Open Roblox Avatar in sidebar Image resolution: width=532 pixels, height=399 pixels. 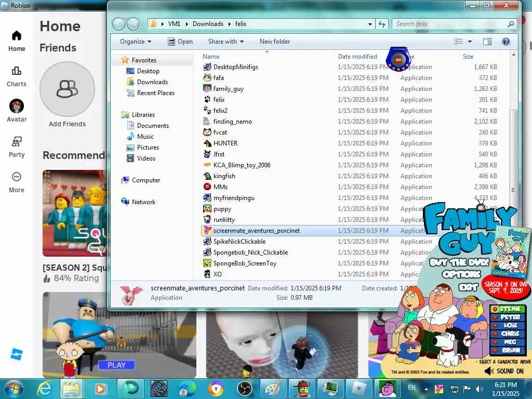[17, 111]
